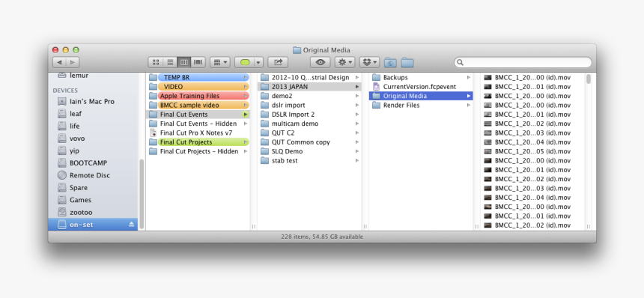
Task: Select 2012-10 Q...strial Design folder
Action: click(x=310, y=77)
